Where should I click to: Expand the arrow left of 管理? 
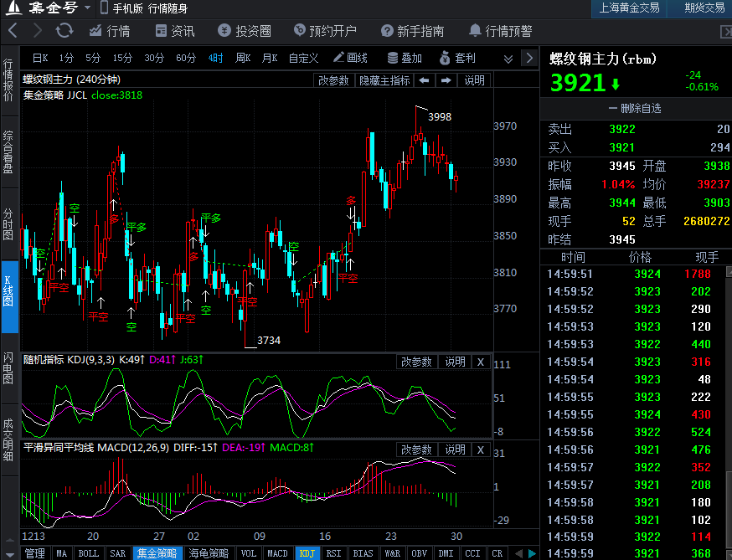pyautogui.click(x=8, y=553)
